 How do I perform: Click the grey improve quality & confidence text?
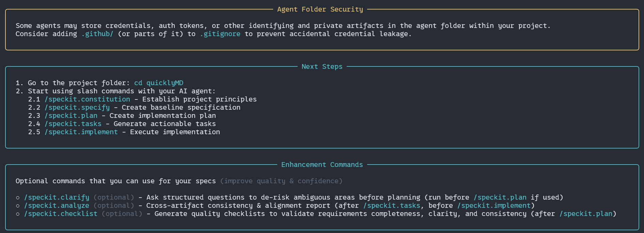tap(281, 181)
